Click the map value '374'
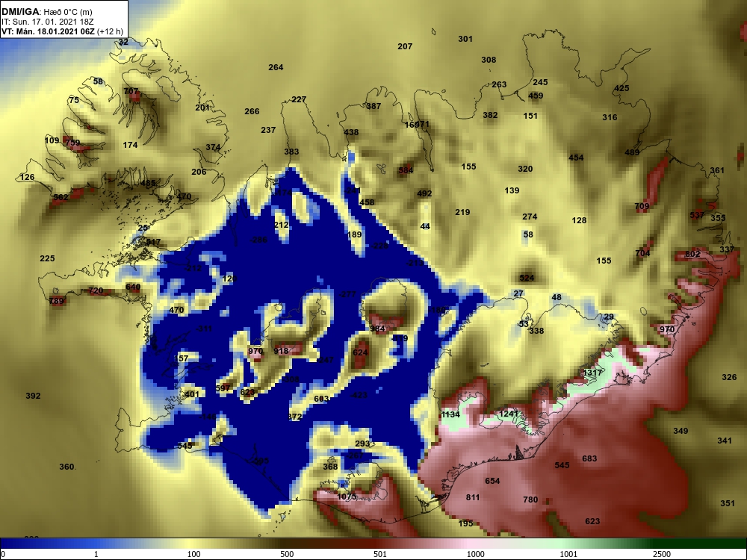 pyautogui.click(x=213, y=148)
